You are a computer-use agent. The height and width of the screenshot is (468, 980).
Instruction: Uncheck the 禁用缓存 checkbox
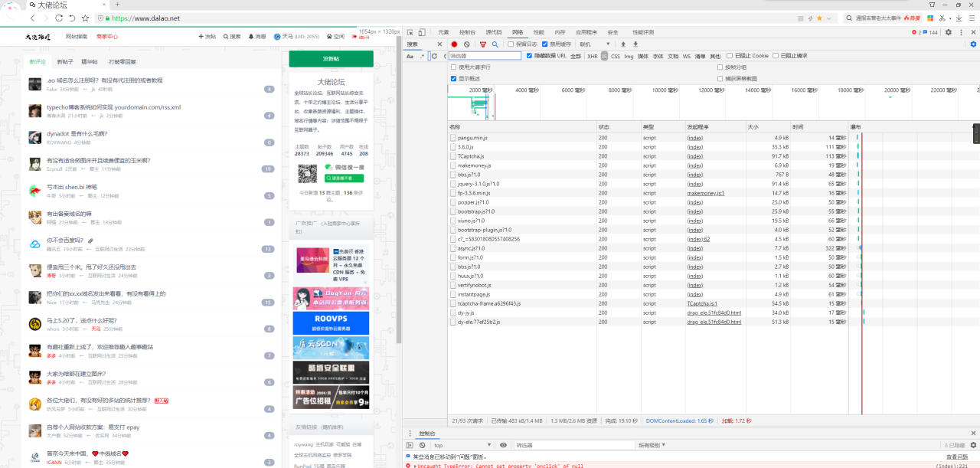pos(546,44)
